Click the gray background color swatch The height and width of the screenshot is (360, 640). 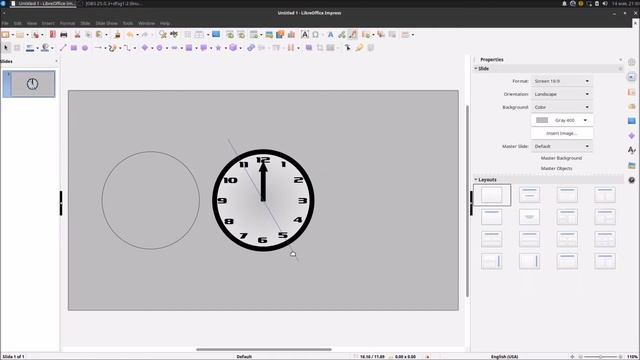(542, 120)
